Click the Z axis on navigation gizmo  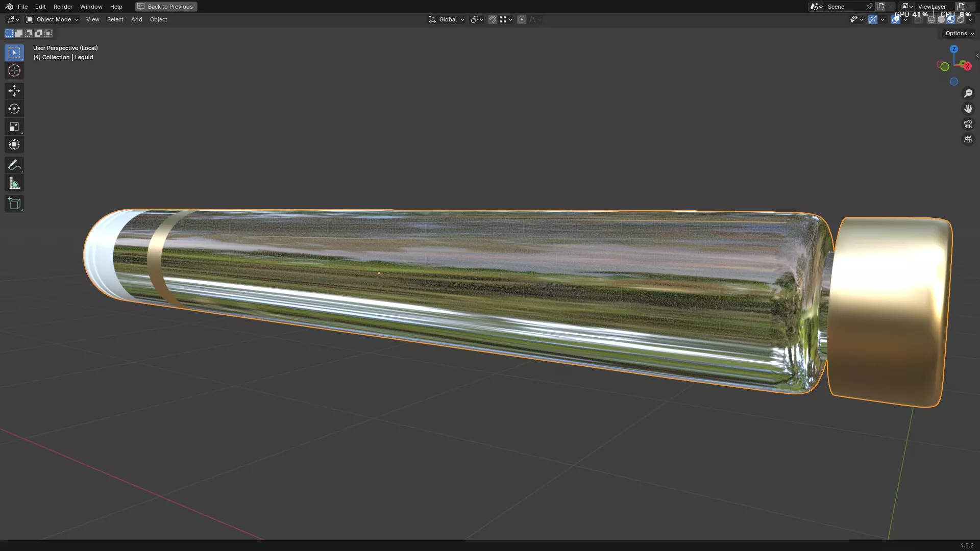[953, 49]
